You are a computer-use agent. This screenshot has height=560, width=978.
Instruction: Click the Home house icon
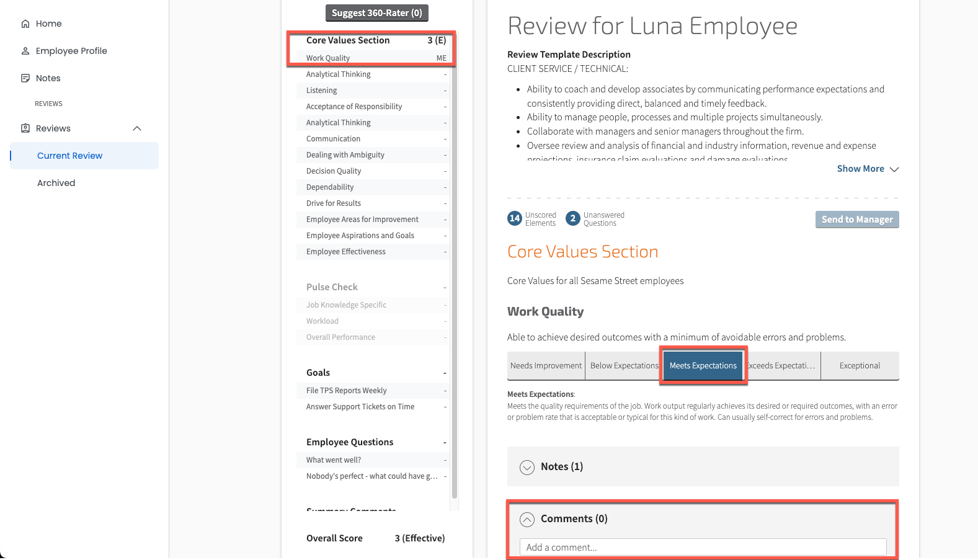[x=25, y=24]
